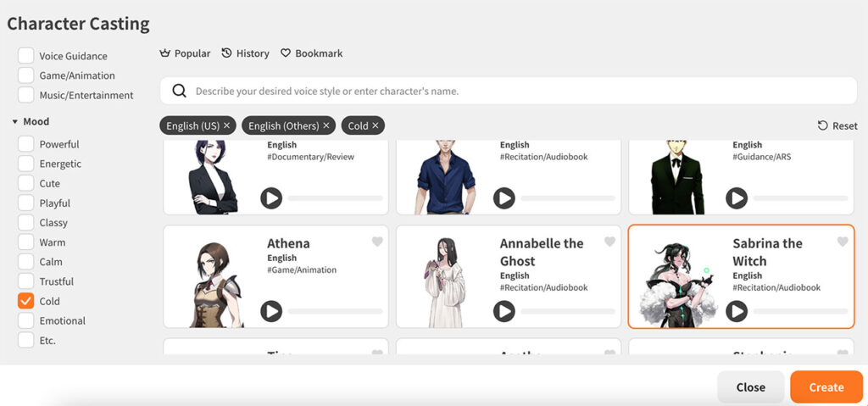
Task: Remove the English (Others) filter tag
Action: (x=326, y=125)
